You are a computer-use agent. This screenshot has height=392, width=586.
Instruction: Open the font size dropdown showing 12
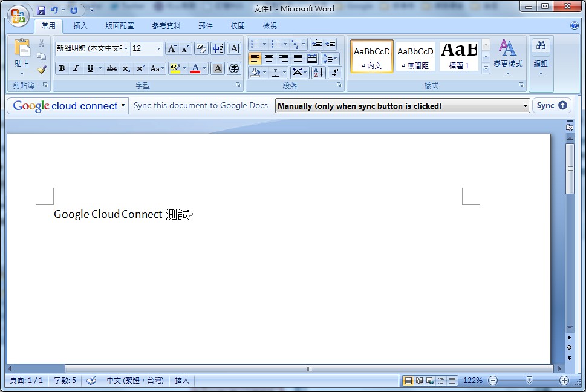click(158, 48)
